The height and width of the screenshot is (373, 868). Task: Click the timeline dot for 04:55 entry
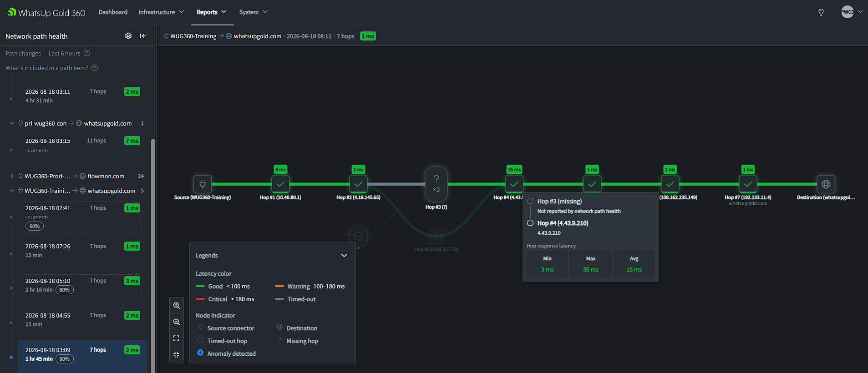click(x=11, y=323)
